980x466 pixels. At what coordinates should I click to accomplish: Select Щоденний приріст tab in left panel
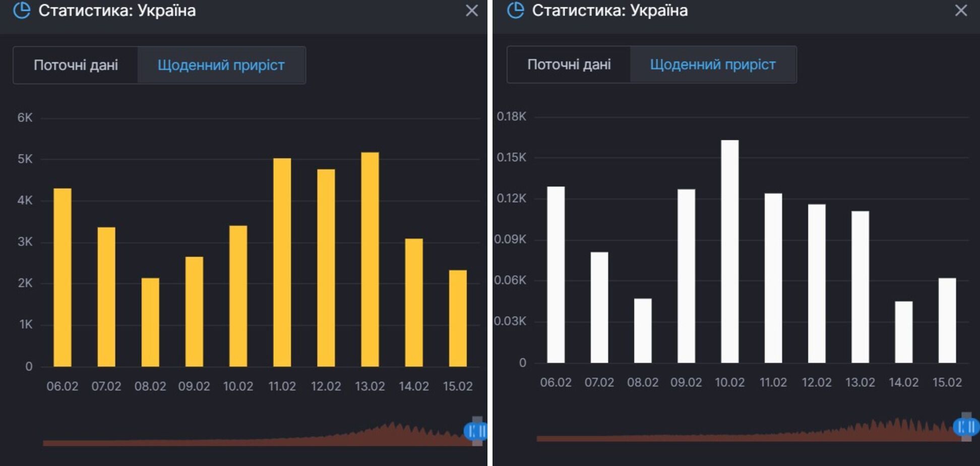click(221, 65)
